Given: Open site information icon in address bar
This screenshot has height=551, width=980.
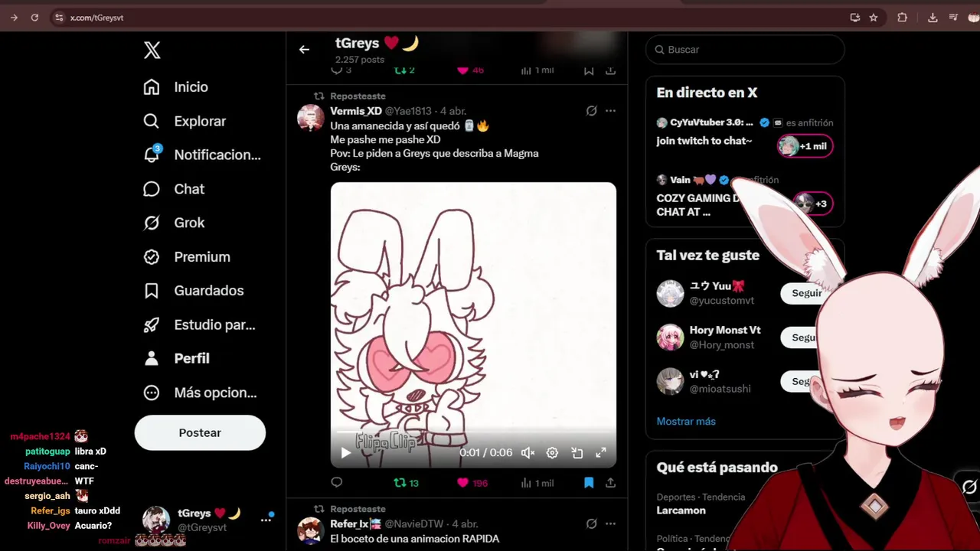Looking at the screenshot, I should point(59,18).
